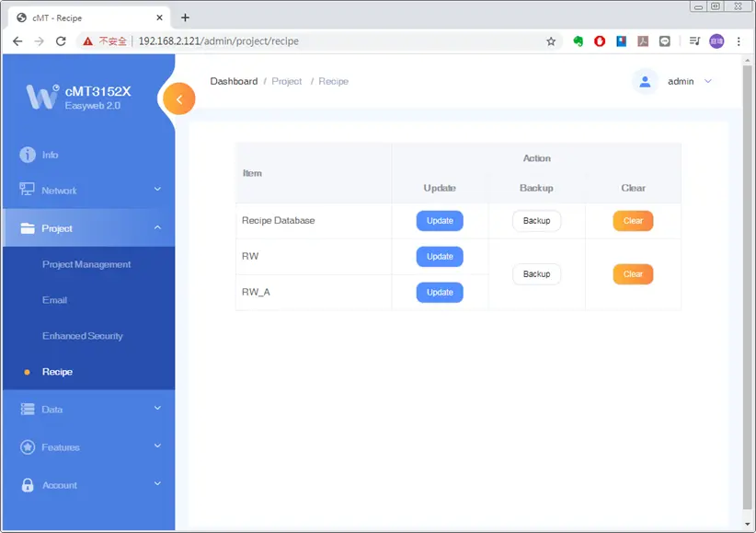
Task: Click the Weintek W logo
Action: click(42, 96)
